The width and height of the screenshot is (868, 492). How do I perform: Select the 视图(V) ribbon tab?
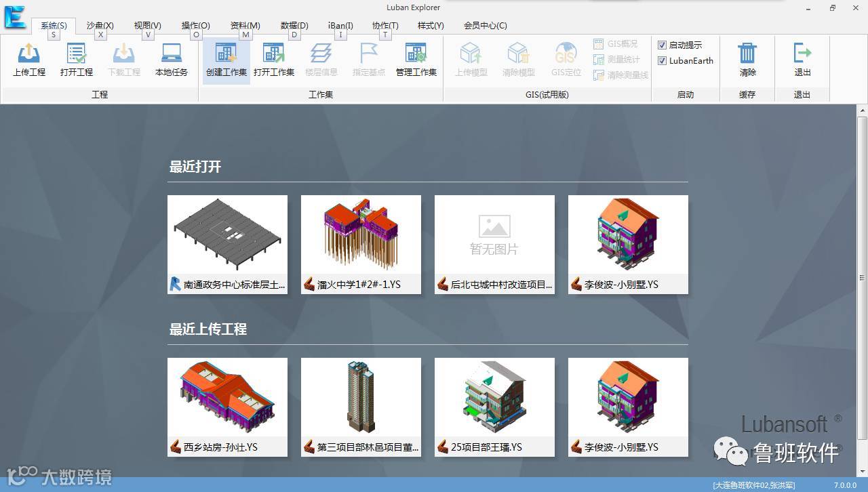click(x=148, y=26)
